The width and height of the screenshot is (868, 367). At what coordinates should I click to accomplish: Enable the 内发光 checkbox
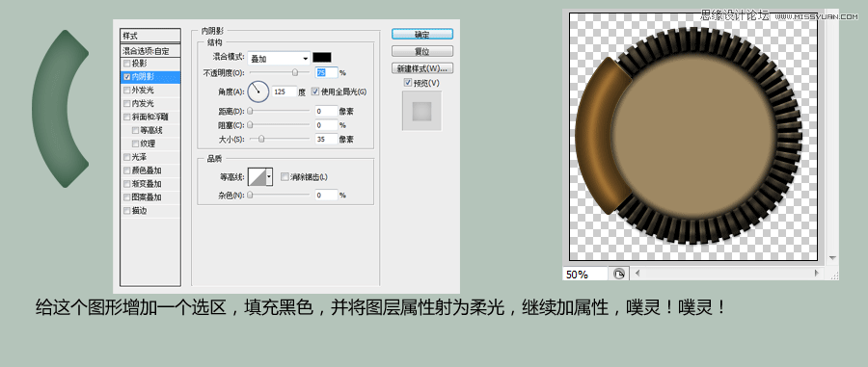click(x=127, y=103)
